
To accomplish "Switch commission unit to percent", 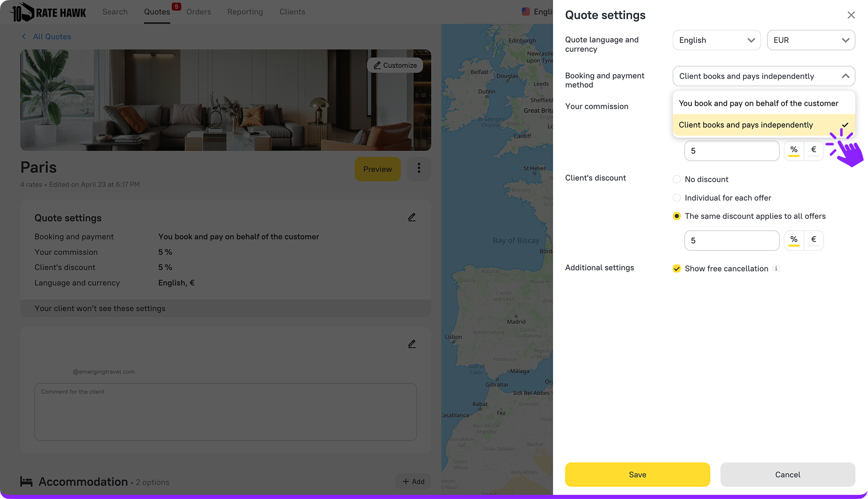I will (794, 150).
